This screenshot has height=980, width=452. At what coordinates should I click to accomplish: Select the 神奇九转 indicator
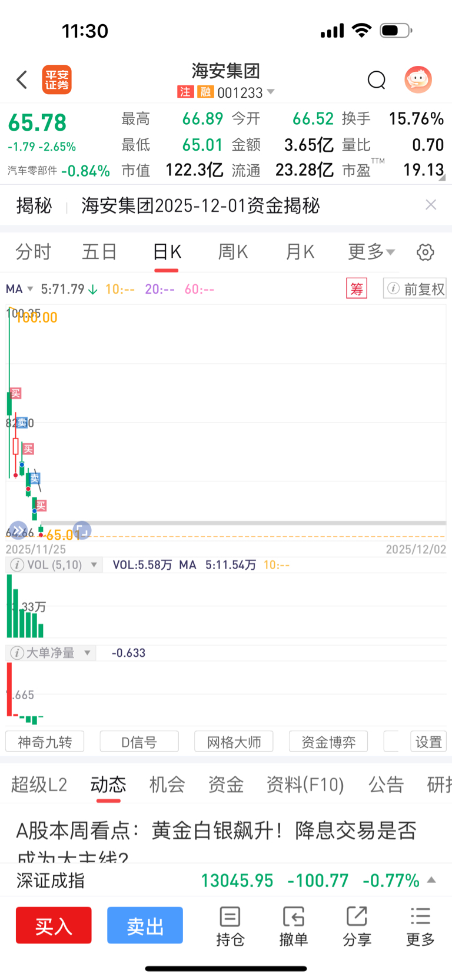click(x=45, y=742)
